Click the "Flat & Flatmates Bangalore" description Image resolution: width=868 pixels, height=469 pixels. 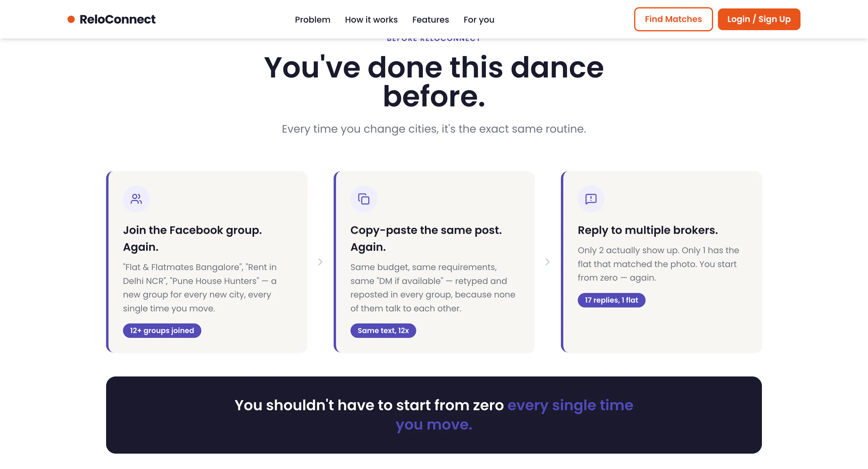point(200,288)
